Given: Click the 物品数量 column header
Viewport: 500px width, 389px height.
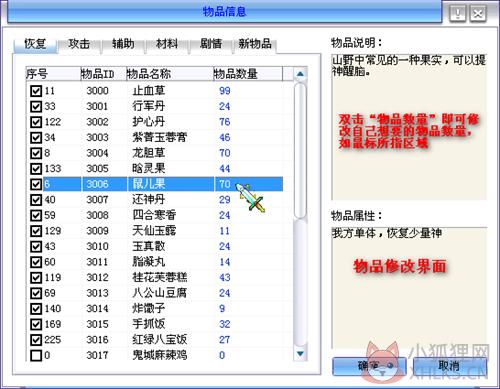Looking at the screenshot, I should (248, 74).
